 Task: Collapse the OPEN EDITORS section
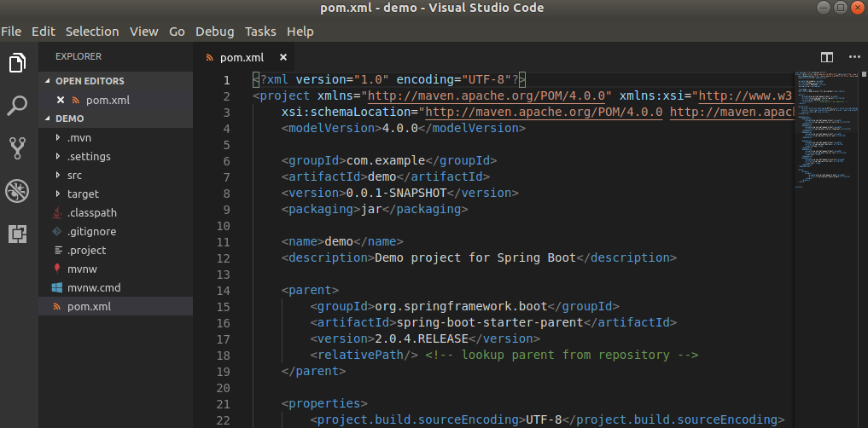[47, 81]
